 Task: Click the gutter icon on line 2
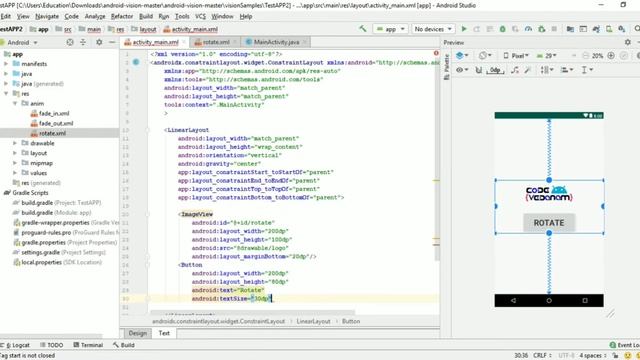tap(136, 62)
